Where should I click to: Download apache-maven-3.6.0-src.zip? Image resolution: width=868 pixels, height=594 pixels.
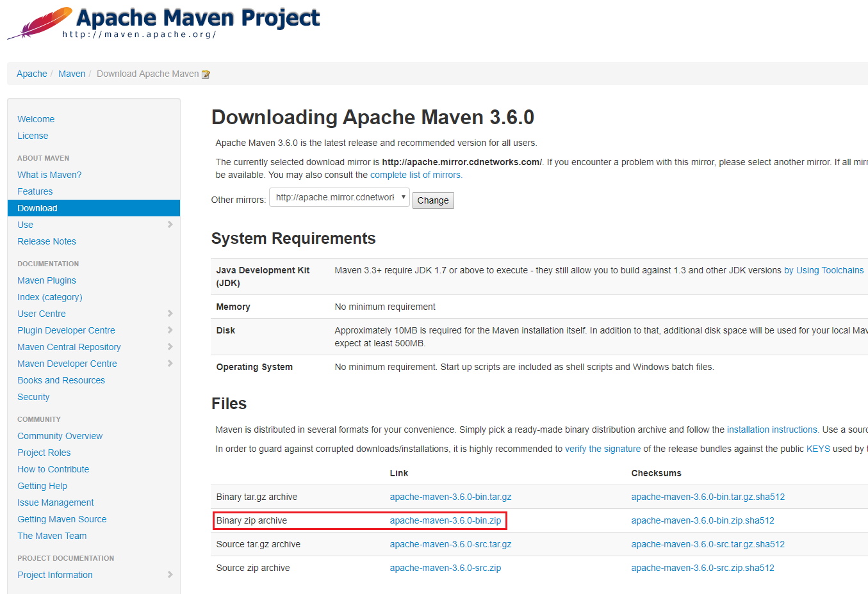tap(445, 568)
